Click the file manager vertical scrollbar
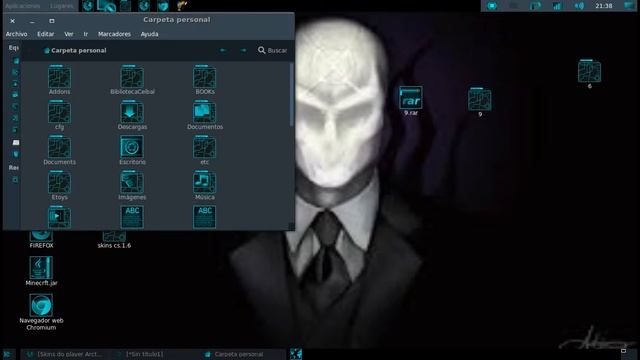Image resolution: width=640 pixels, height=360 pixels. 291,95
